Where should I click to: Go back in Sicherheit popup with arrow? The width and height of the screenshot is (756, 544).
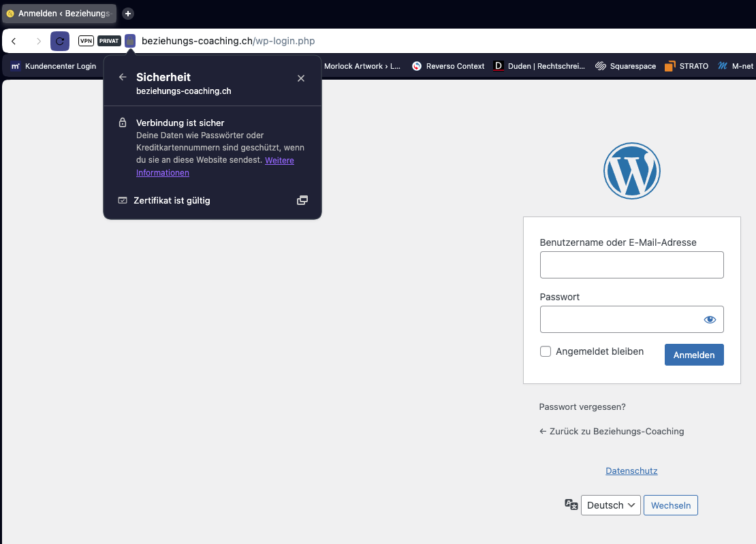[x=123, y=77]
